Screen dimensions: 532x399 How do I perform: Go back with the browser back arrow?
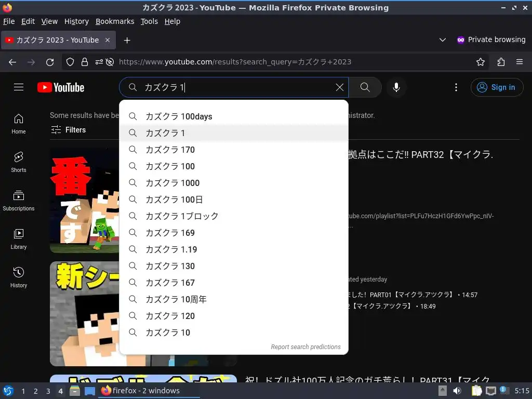tap(12, 62)
